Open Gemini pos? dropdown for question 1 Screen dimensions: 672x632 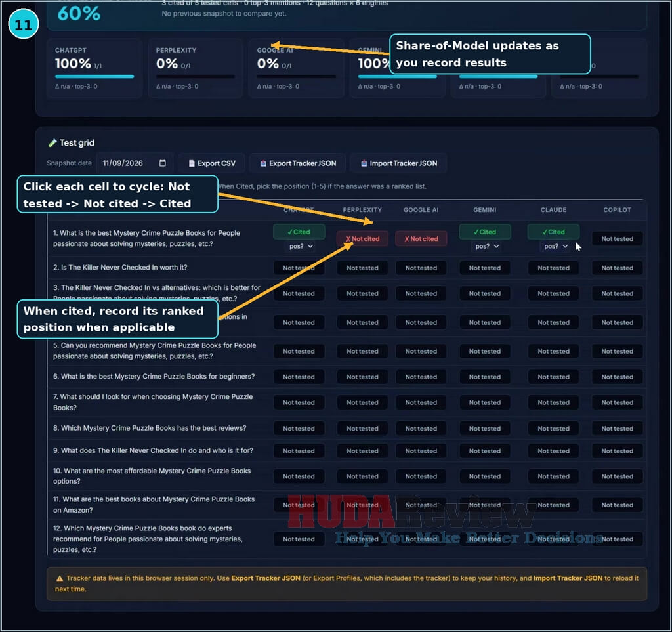[x=487, y=246]
